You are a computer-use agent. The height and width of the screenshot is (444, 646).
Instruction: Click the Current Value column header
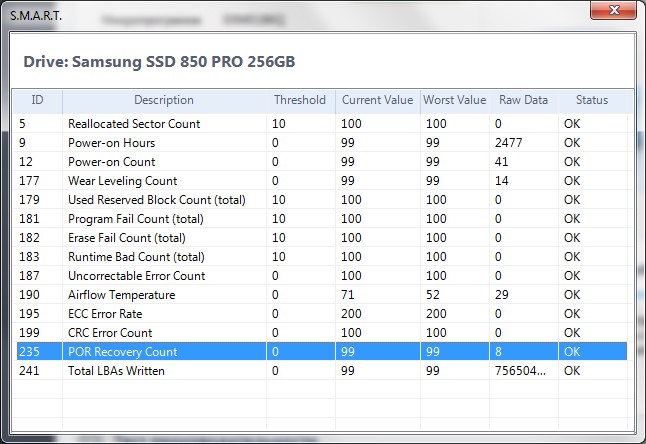tap(377, 100)
